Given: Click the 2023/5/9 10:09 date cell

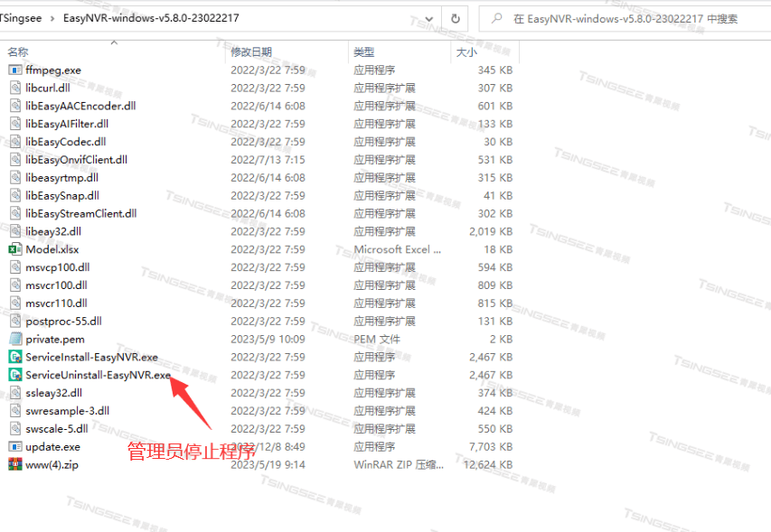Looking at the screenshot, I should point(268,340).
